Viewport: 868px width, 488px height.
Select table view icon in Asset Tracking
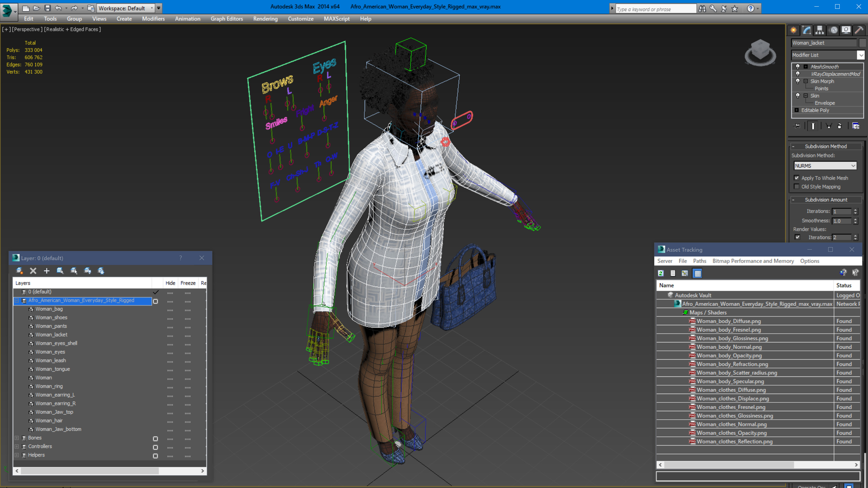coord(697,273)
